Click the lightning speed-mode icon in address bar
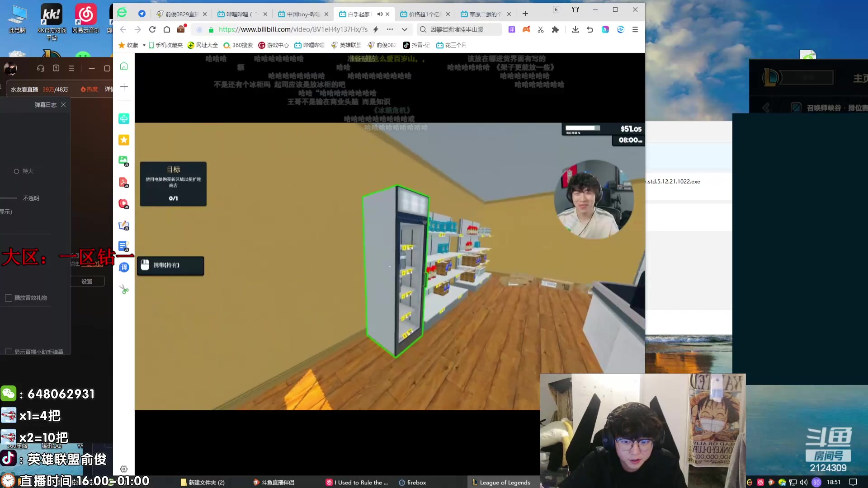The width and height of the screenshot is (868, 488). tap(376, 29)
